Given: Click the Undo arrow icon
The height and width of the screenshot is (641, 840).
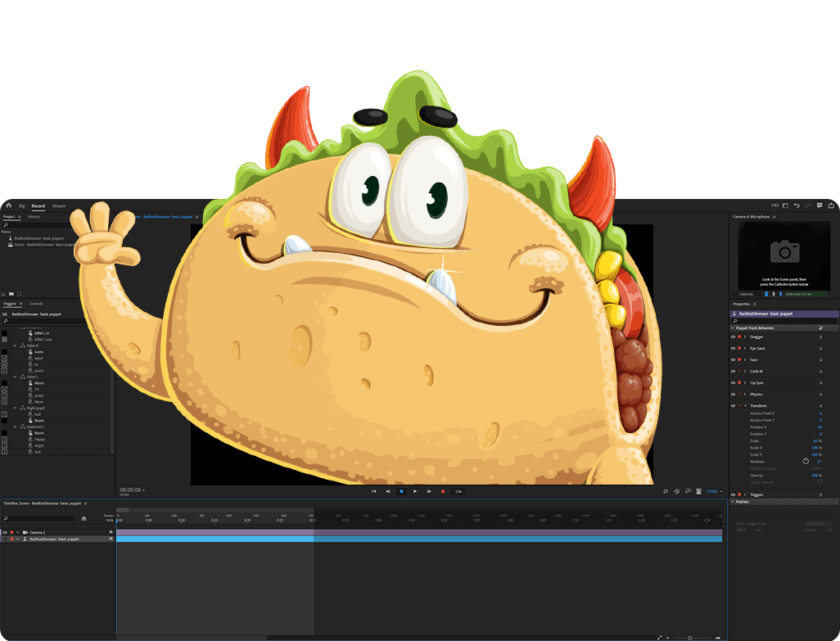Looking at the screenshot, I should pyautogui.click(x=797, y=205).
